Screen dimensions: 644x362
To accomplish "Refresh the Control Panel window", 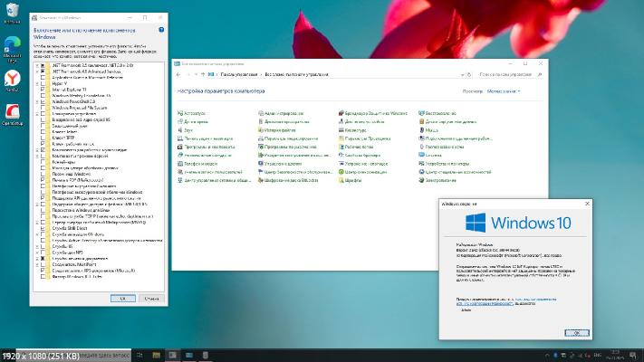I will point(469,75).
